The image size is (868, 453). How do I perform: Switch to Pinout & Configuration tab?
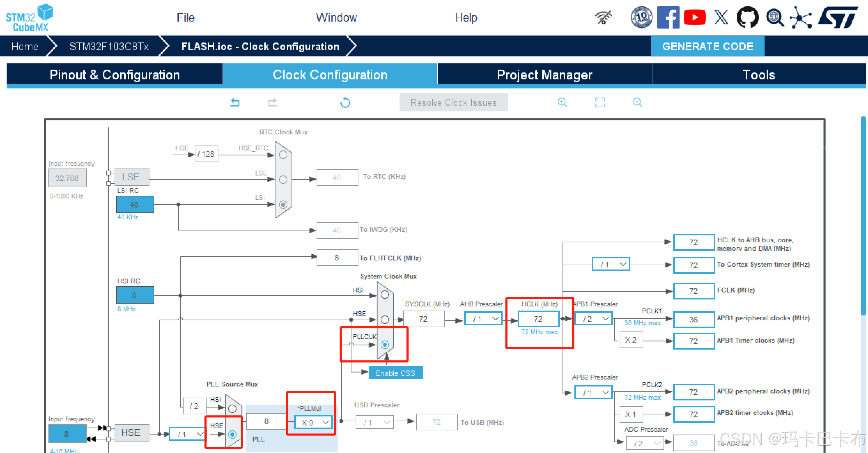pyautogui.click(x=115, y=75)
